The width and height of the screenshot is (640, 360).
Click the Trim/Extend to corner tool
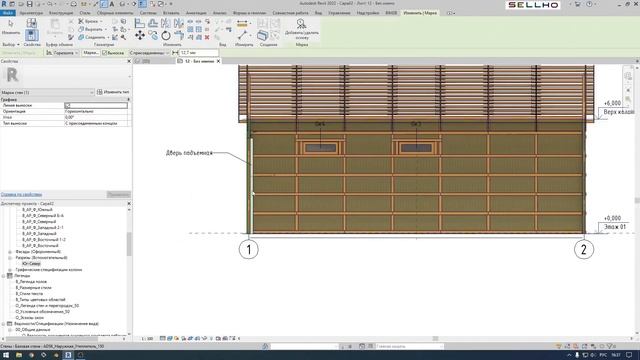point(179,36)
